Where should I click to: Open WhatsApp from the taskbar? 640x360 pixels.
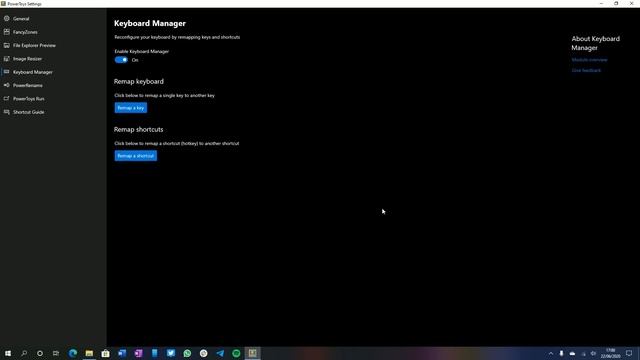pos(187,353)
